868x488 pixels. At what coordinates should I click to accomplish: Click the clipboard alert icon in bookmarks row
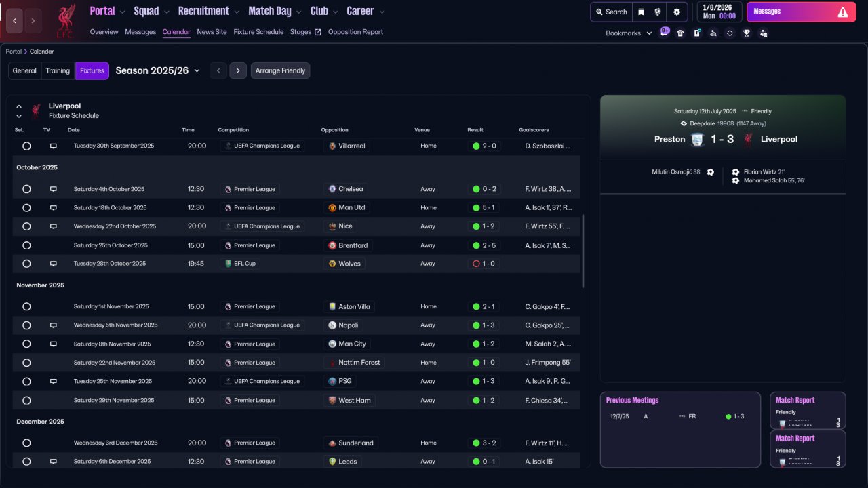coord(697,33)
